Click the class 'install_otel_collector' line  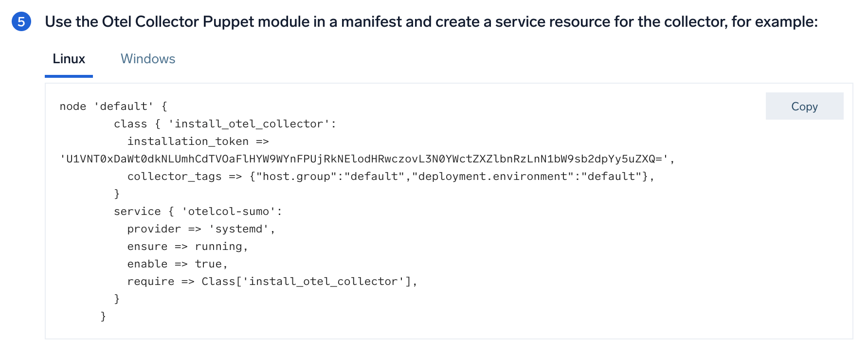[225, 124]
